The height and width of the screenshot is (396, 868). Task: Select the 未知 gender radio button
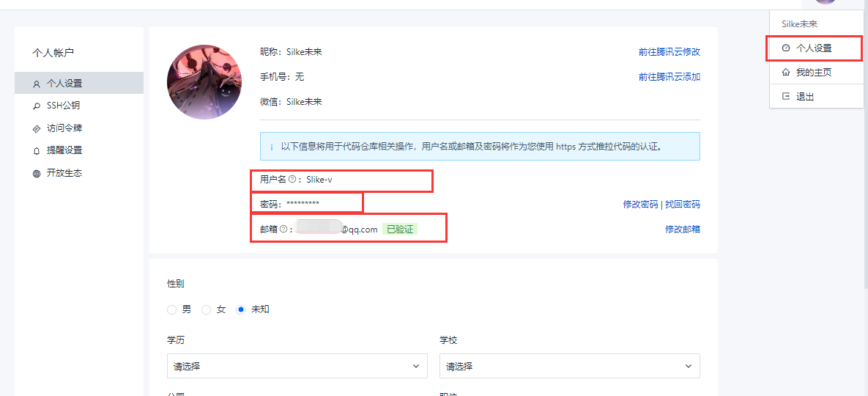[x=241, y=309]
